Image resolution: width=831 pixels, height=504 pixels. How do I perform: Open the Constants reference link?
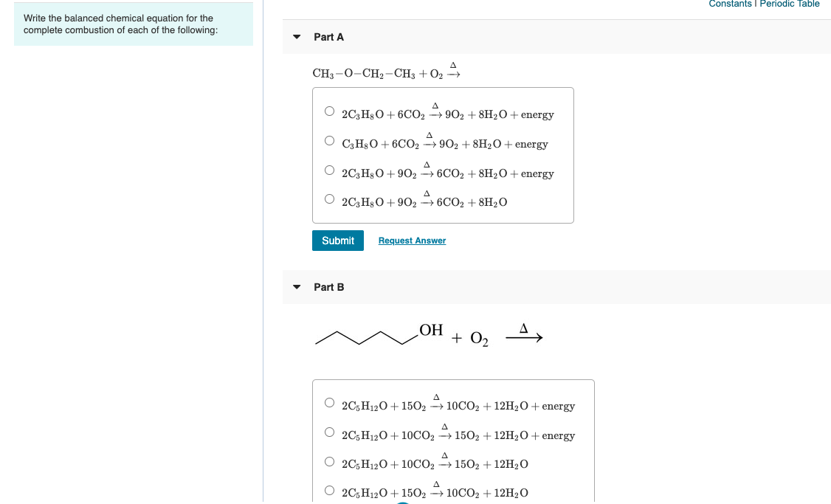[730, 4]
